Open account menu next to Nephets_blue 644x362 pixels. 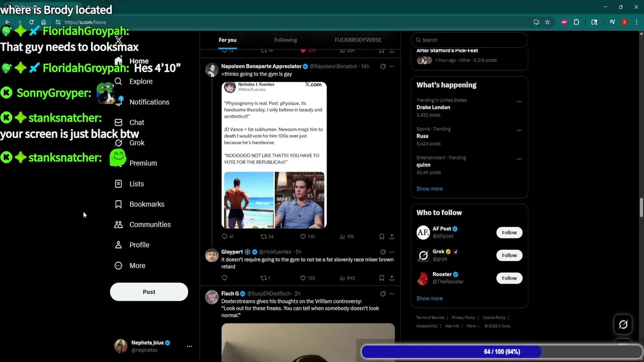click(190, 346)
